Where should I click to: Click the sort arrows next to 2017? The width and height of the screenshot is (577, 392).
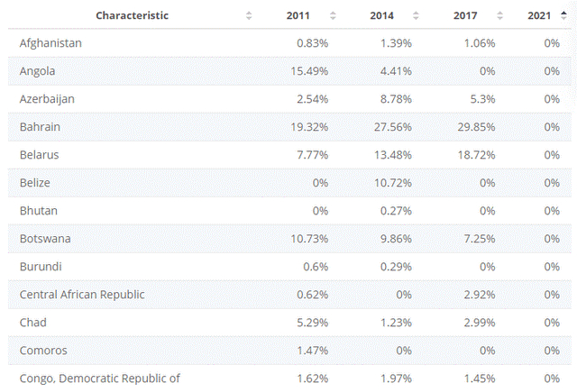(499, 15)
